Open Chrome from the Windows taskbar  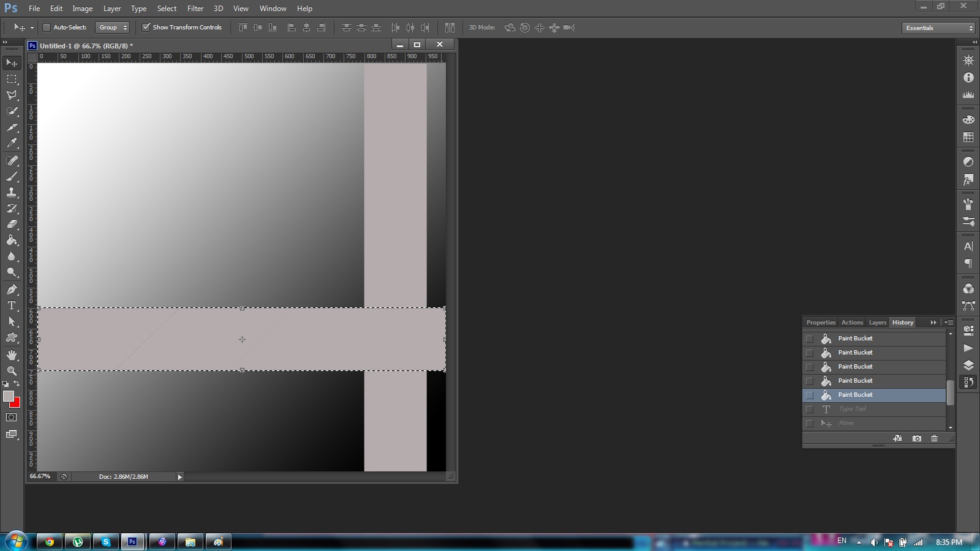coord(50,542)
